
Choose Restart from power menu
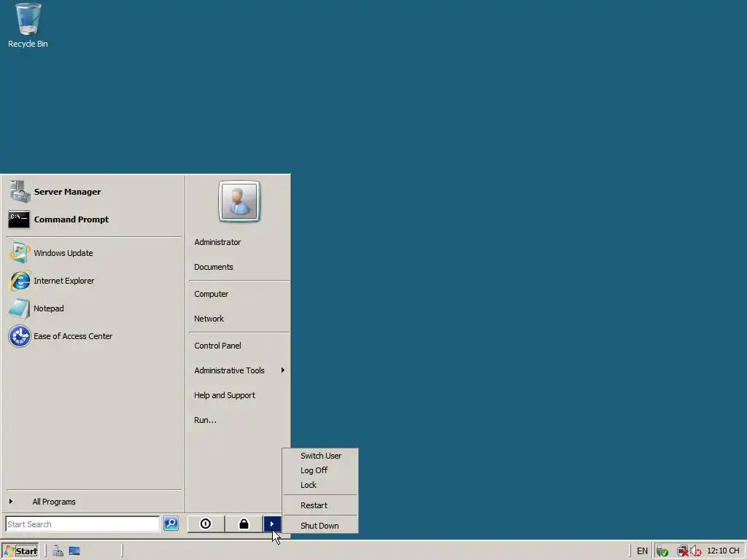(x=320, y=505)
